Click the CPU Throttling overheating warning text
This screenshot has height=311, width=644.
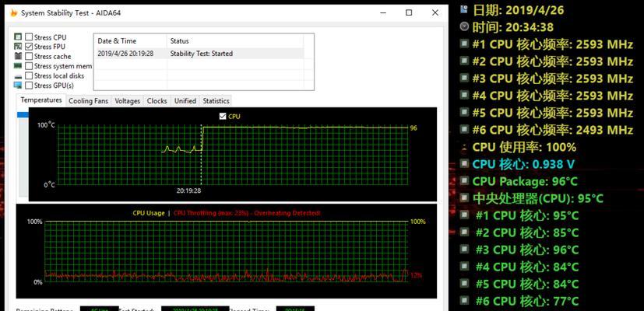pyautogui.click(x=247, y=213)
